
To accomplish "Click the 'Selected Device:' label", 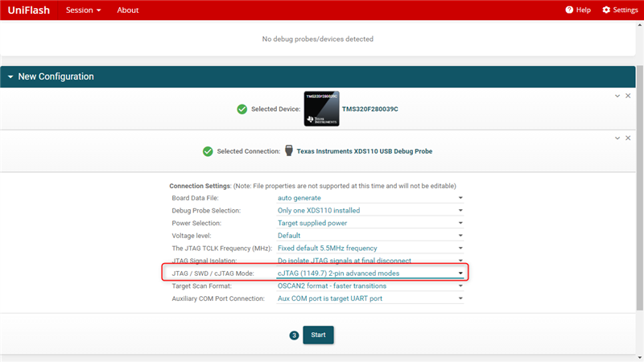I will coord(275,109).
